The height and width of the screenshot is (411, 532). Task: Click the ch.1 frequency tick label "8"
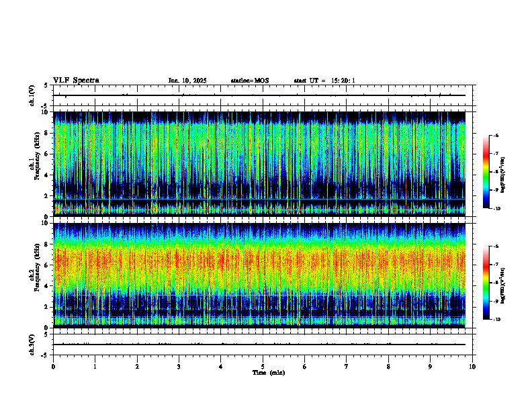pos(47,133)
